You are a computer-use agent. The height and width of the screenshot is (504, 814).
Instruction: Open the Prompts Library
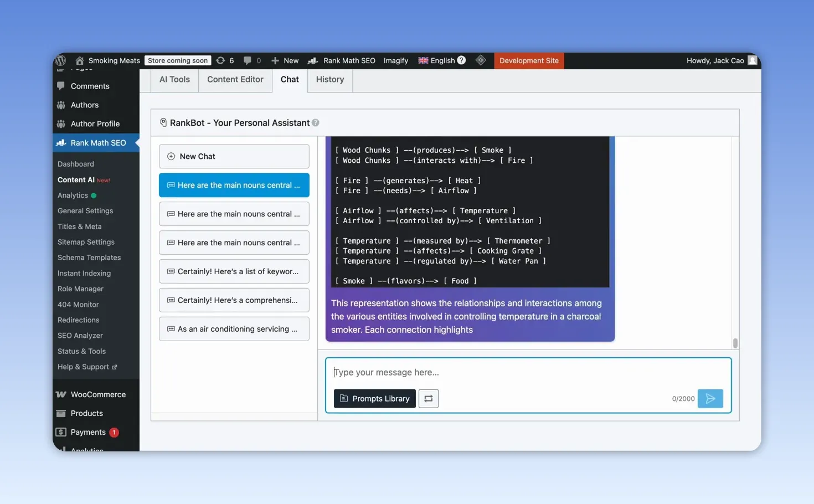tap(375, 398)
